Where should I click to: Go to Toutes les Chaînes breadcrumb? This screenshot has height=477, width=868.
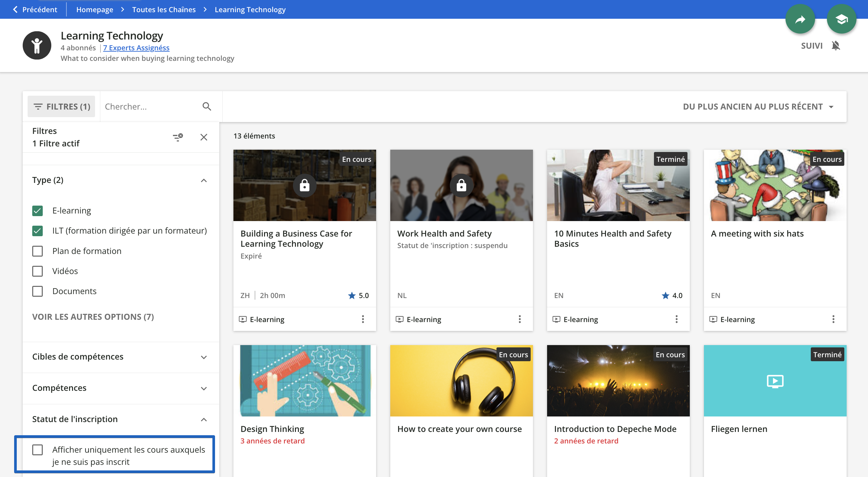[x=164, y=10]
